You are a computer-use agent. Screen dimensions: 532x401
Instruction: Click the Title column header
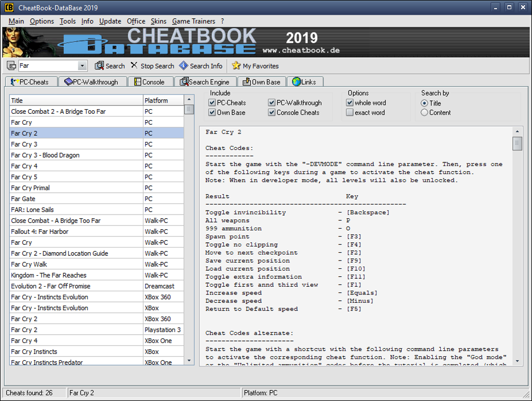76,100
